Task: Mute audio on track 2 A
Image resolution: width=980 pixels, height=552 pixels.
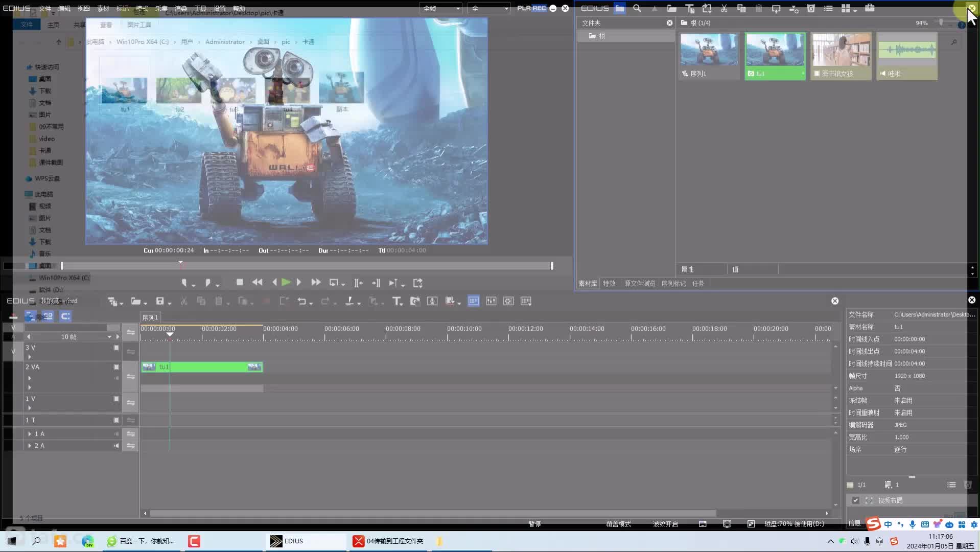Action: click(x=116, y=446)
